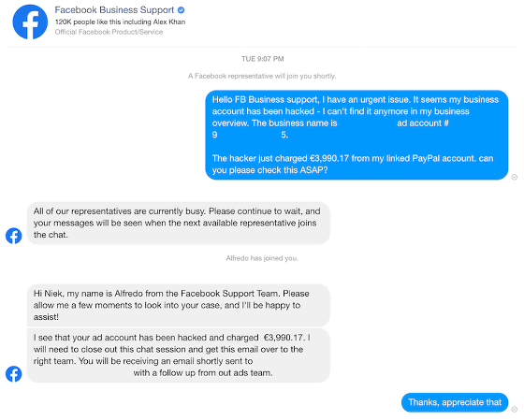Viewport: 524px width, 420px height.
Task: Click the large Facebook profile logo
Action: [x=30, y=22]
